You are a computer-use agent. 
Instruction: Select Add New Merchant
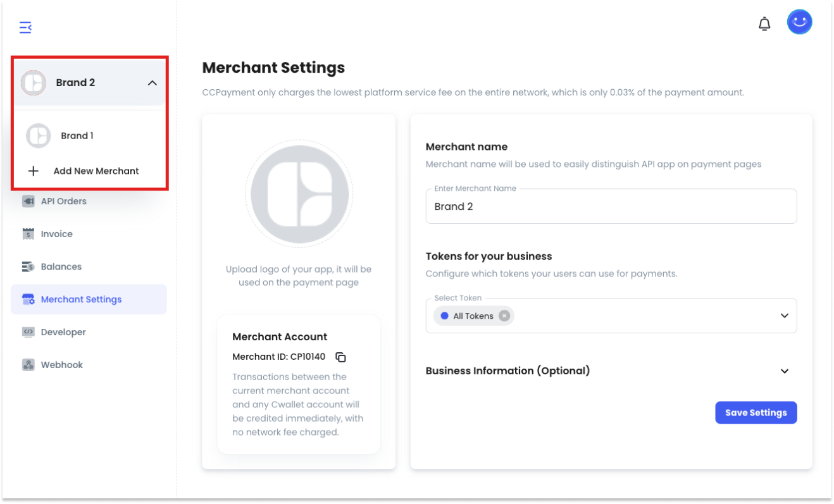point(90,171)
